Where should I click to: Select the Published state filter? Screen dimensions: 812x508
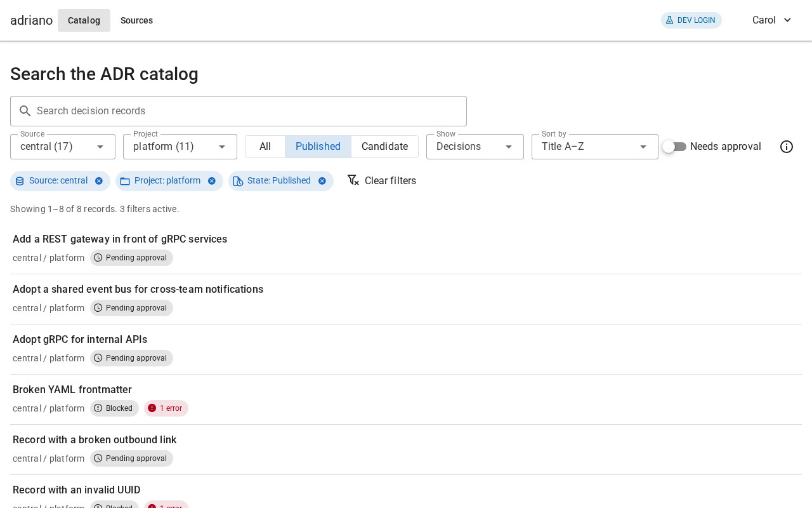(318, 147)
